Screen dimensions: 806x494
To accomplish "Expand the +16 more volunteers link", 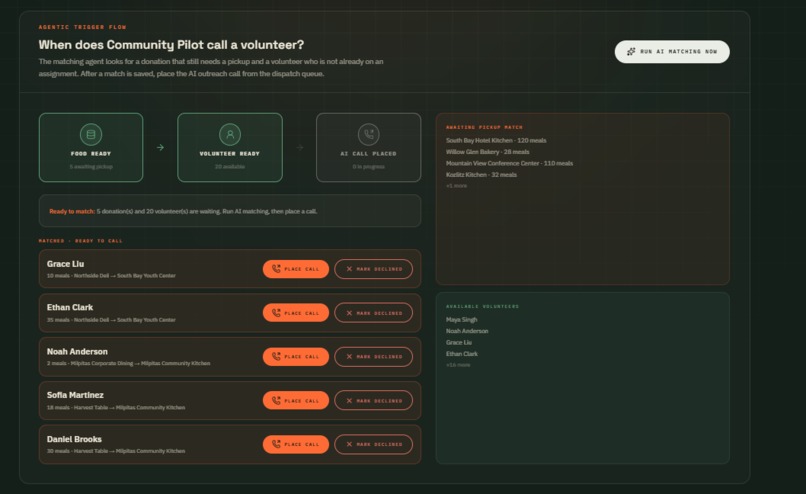I will 458,365.
